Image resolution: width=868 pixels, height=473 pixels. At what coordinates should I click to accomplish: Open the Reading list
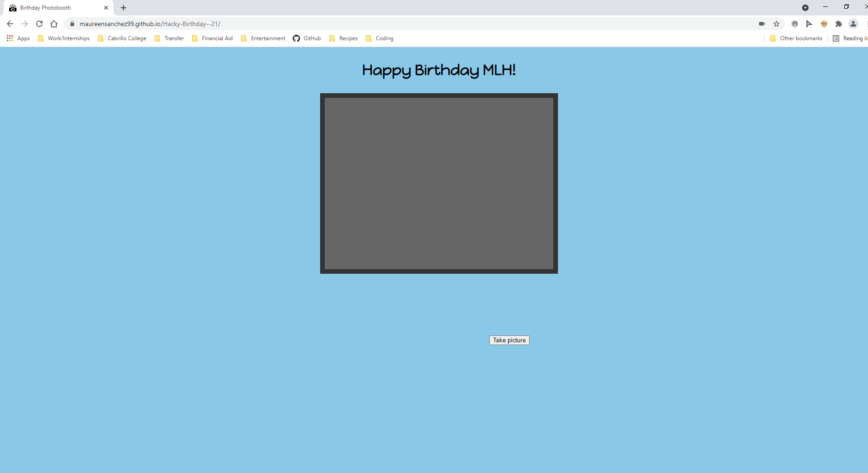coord(850,38)
